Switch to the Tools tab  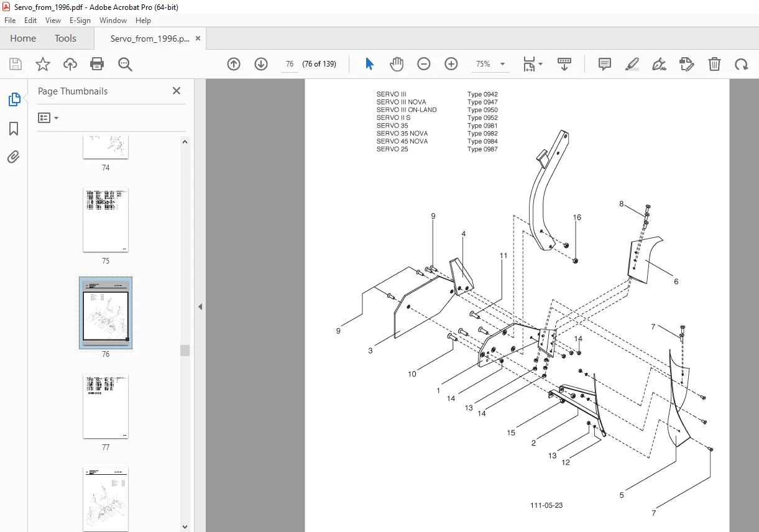pyautogui.click(x=65, y=39)
